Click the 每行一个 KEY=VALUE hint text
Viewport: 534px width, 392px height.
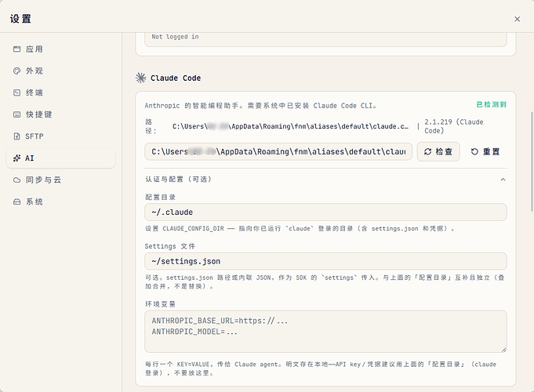[x=321, y=368]
